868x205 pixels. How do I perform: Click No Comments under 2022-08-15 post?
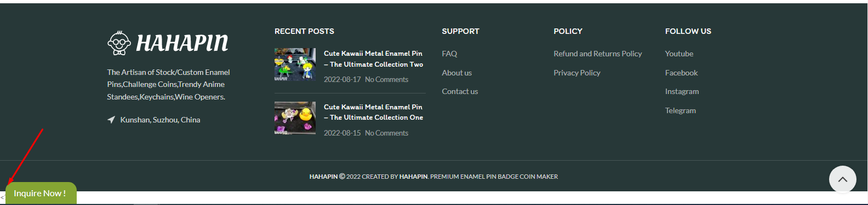pyautogui.click(x=386, y=133)
